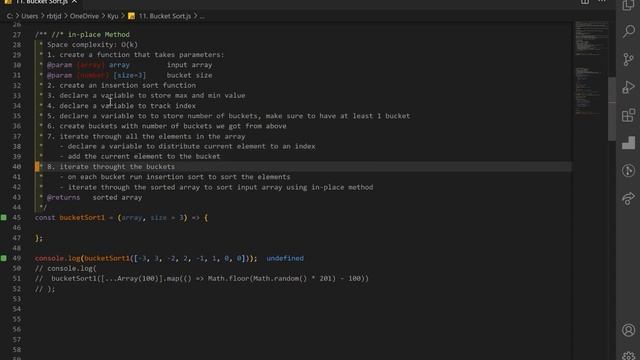
Task: Click the C: breadcrumb segment
Action: point(10,16)
